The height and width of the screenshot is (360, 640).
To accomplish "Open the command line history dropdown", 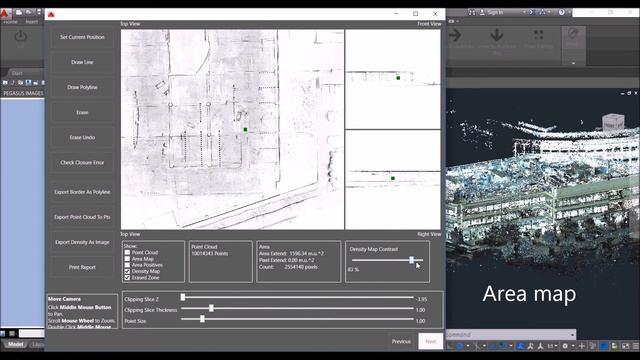I will 572,335.
